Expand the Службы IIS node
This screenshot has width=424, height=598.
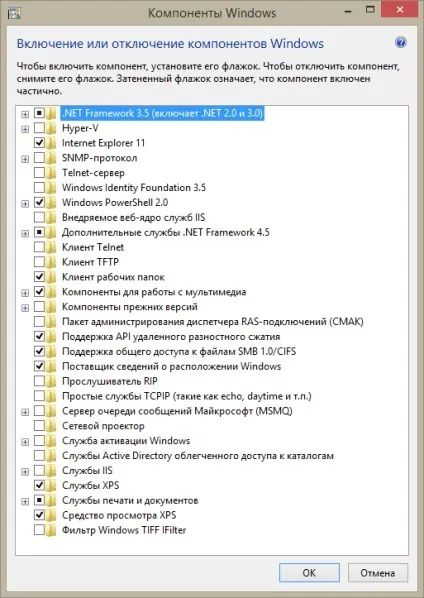click(x=25, y=471)
